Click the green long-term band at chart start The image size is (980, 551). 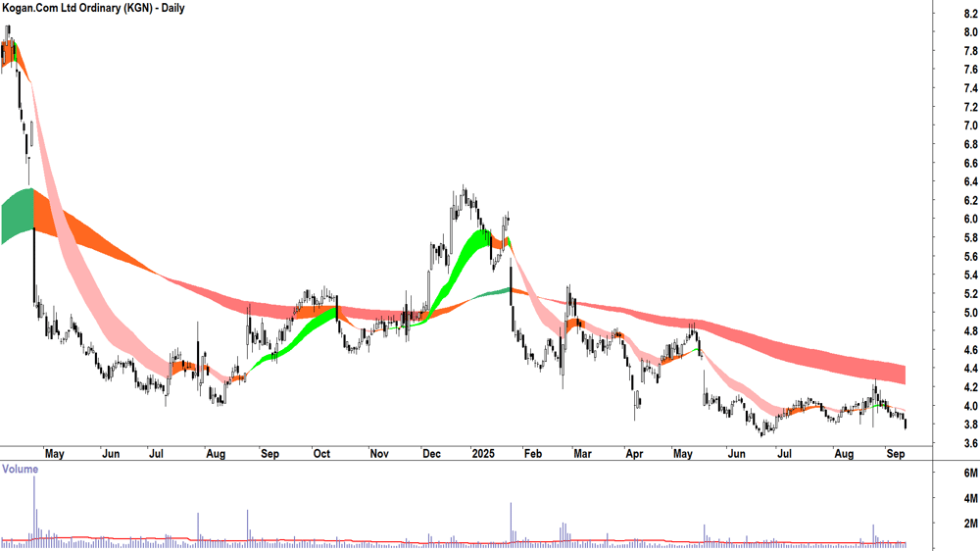(17, 215)
